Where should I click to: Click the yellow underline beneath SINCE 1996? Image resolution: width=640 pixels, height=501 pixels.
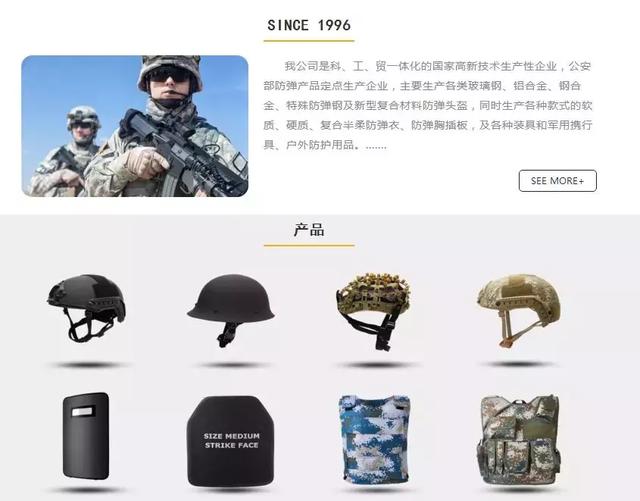point(309,41)
